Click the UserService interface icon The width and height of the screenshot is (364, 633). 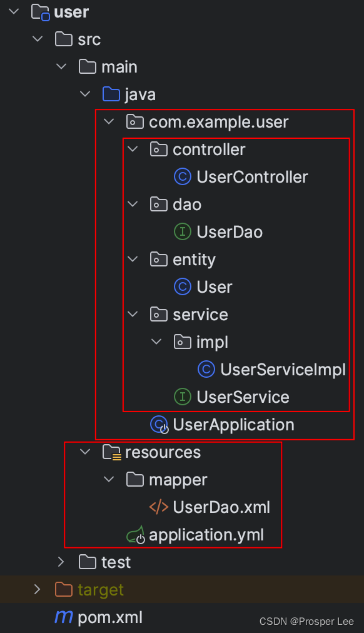[x=183, y=397]
